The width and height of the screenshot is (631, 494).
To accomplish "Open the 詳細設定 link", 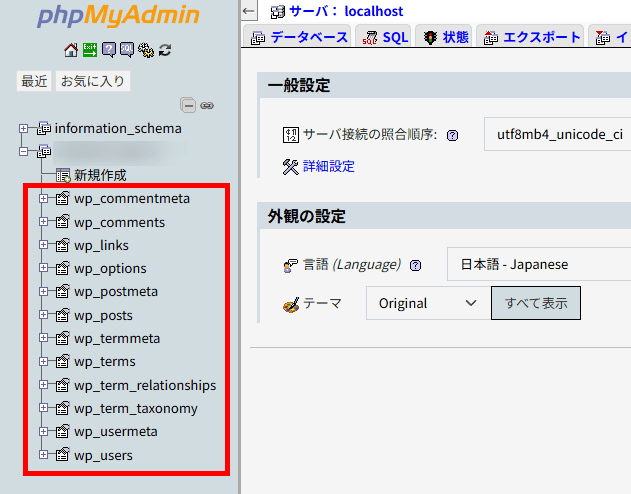I will click(x=328, y=167).
